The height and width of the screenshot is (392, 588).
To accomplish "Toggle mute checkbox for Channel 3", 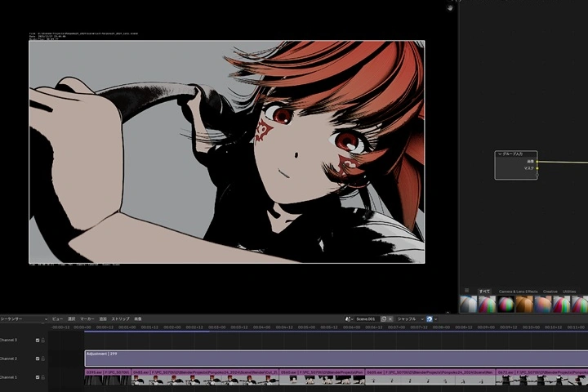I will tap(38, 341).
